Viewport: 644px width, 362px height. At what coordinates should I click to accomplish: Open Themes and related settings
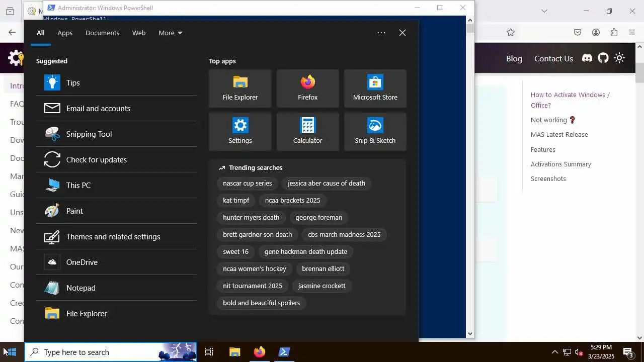click(116, 236)
